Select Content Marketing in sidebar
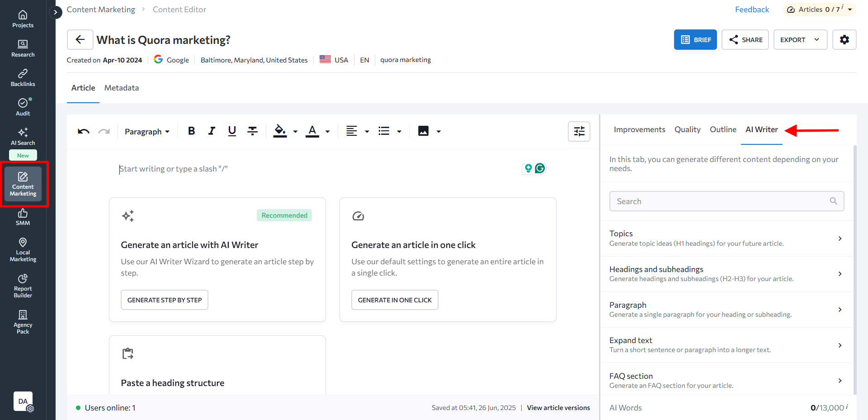This screenshot has height=420, width=868. click(x=23, y=184)
